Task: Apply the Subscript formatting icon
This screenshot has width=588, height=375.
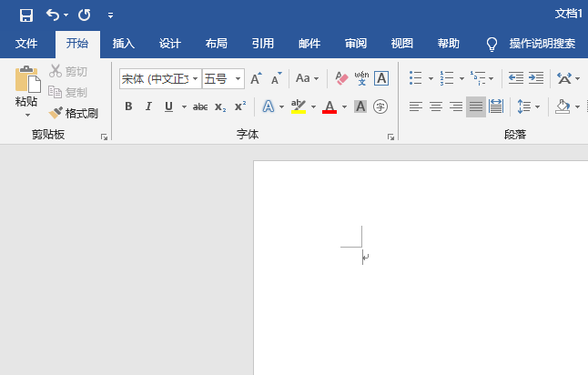Action: click(220, 106)
